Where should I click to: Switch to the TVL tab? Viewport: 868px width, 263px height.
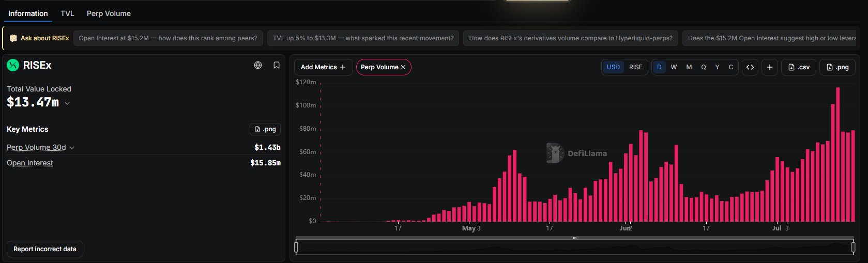67,13
